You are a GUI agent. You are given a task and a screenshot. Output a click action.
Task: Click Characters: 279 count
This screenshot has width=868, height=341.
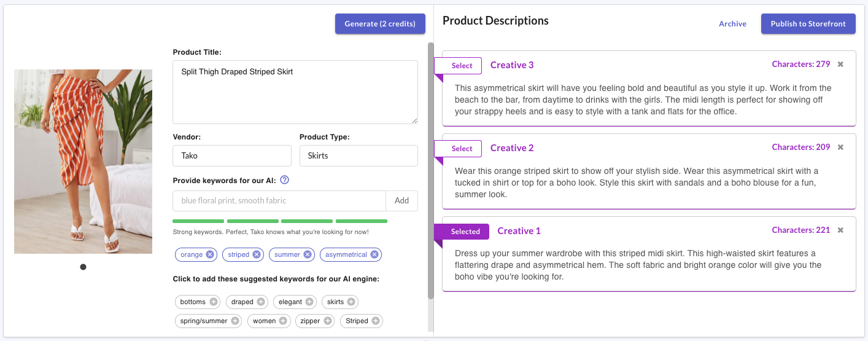click(801, 65)
